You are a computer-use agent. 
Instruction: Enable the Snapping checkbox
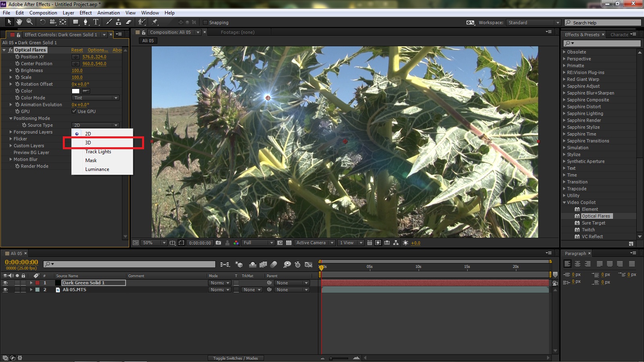[x=205, y=23]
